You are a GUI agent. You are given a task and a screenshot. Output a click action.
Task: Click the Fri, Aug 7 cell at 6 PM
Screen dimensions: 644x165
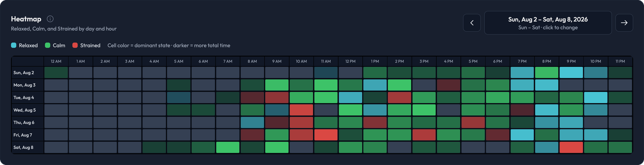coord(498,135)
